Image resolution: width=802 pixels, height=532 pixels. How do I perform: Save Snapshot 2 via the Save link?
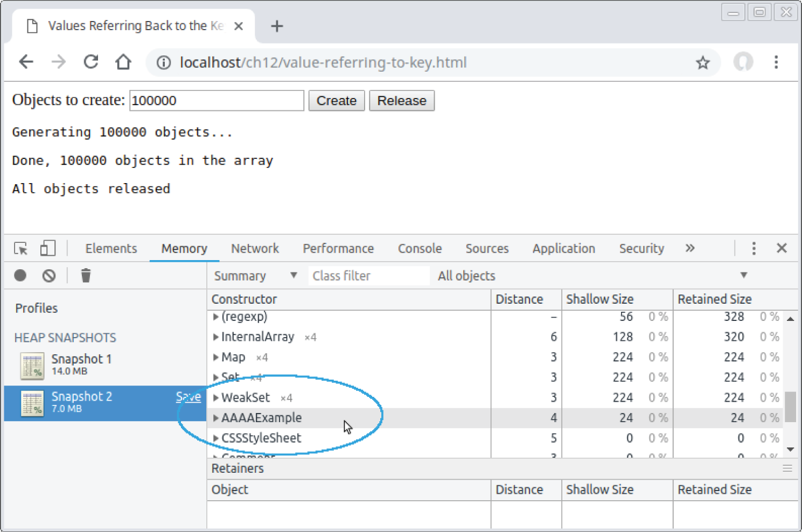click(x=188, y=396)
